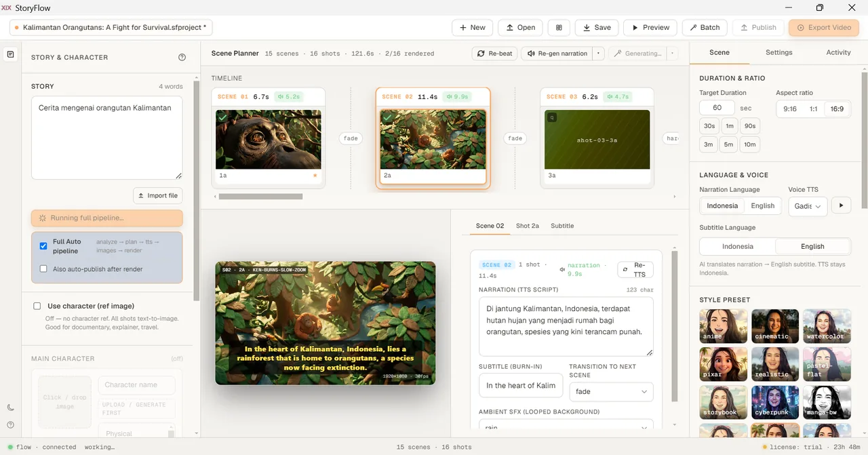Click the fade transition between scenes 01 and 02
Viewport: 868px width, 455px height.
click(x=351, y=138)
